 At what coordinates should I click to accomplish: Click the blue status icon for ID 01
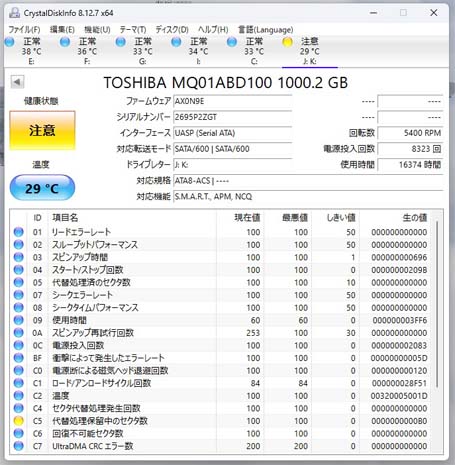click(x=19, y=232)
